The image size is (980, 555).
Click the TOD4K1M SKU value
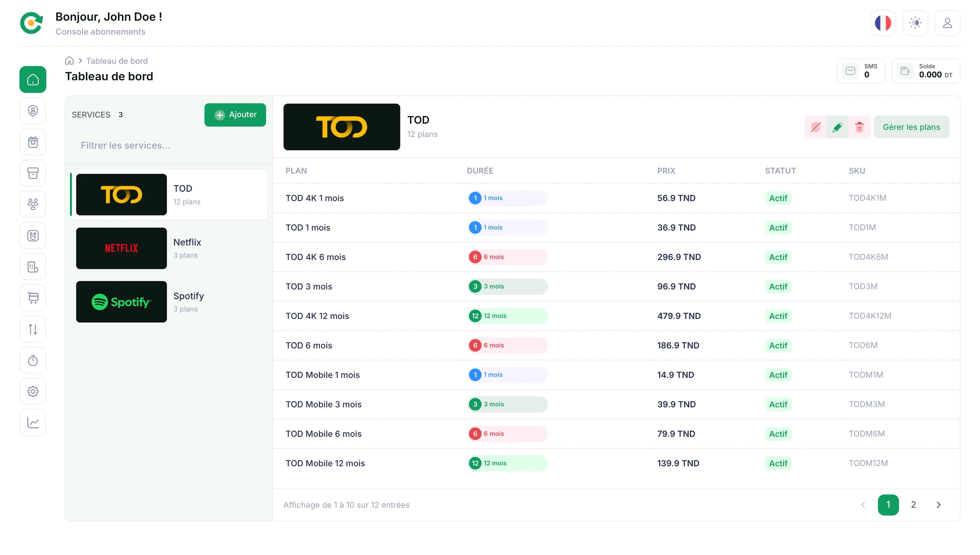pos(867,198)
